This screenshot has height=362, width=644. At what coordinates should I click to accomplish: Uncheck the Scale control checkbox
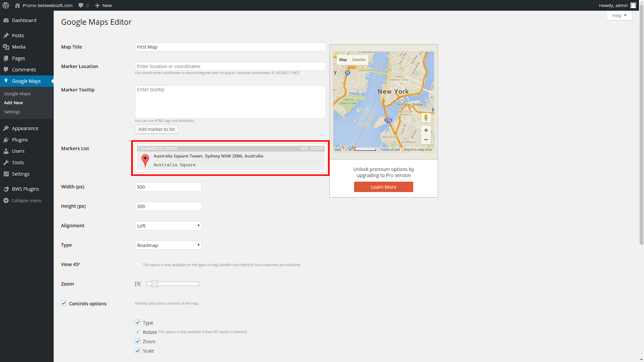pyautogui.click(x=138, y=351)
